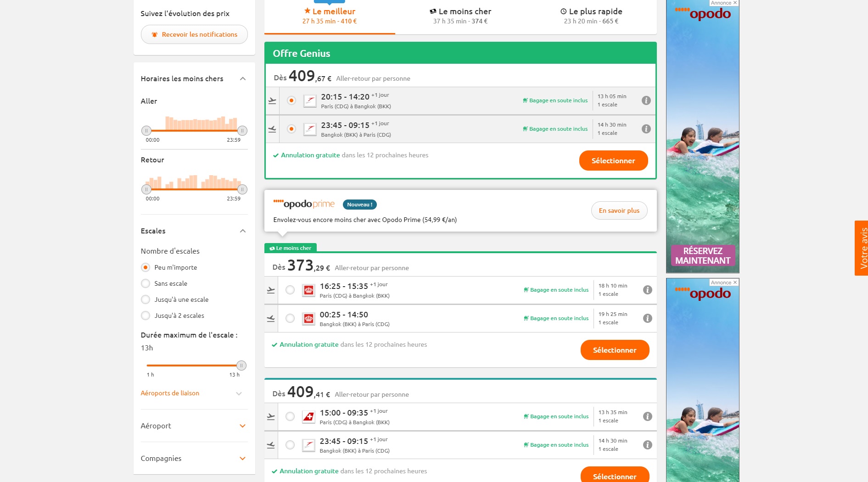Expand 'Aéroports de liaison' dropdown

[239, 393]
